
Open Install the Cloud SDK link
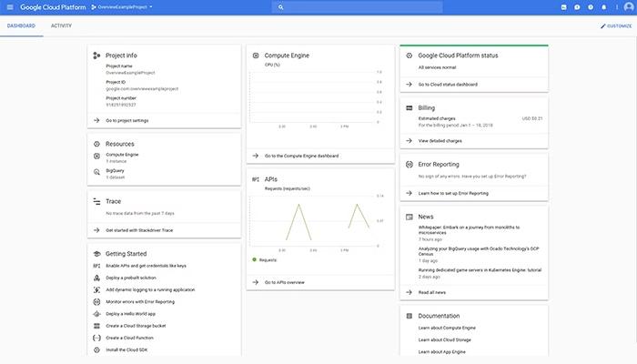126,349
